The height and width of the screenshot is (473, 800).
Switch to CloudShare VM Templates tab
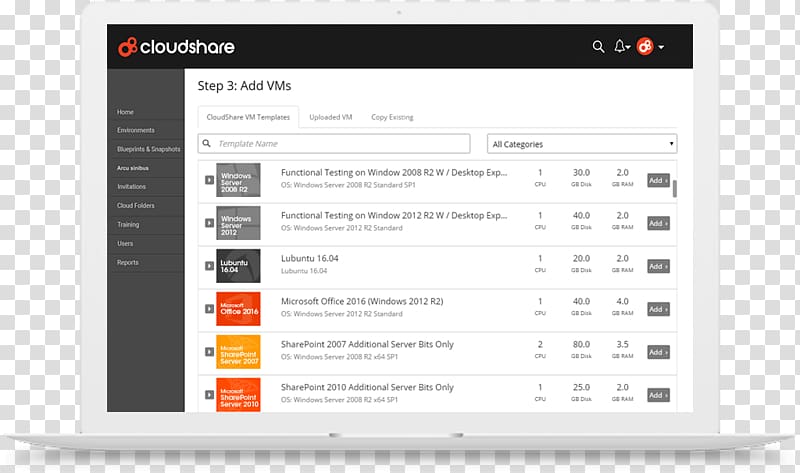[x=248, y=117]
